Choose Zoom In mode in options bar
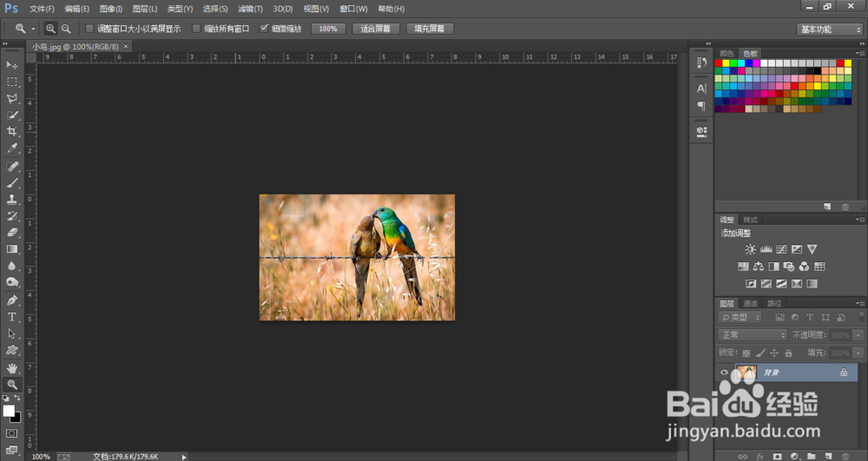The width and height of the screenshot is (868, 461). click(50, 29)
